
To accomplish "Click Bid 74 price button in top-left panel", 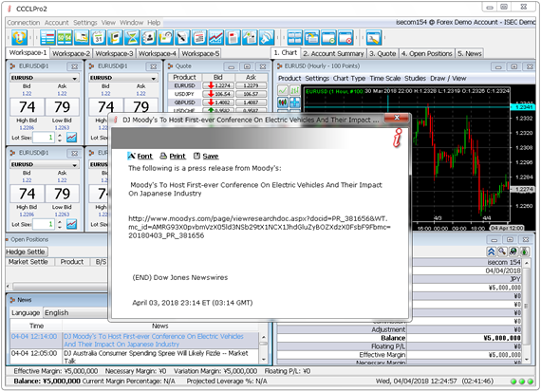I will pos(28,107).
